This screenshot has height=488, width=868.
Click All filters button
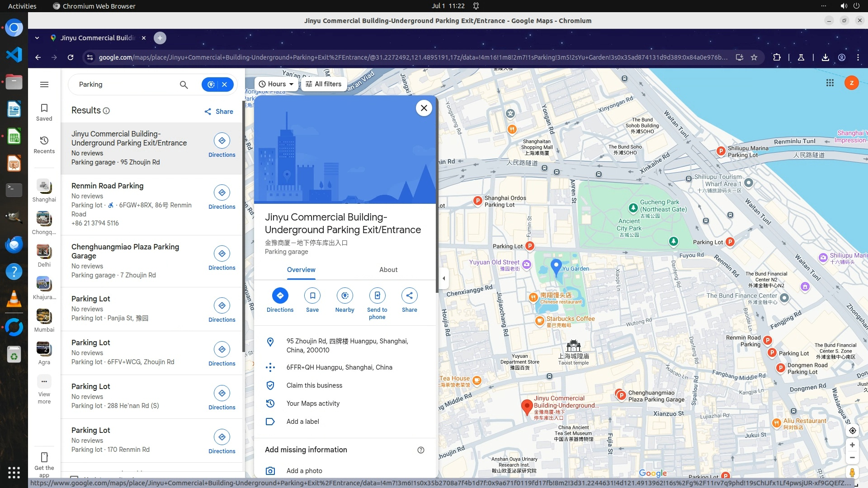point(323,84)
